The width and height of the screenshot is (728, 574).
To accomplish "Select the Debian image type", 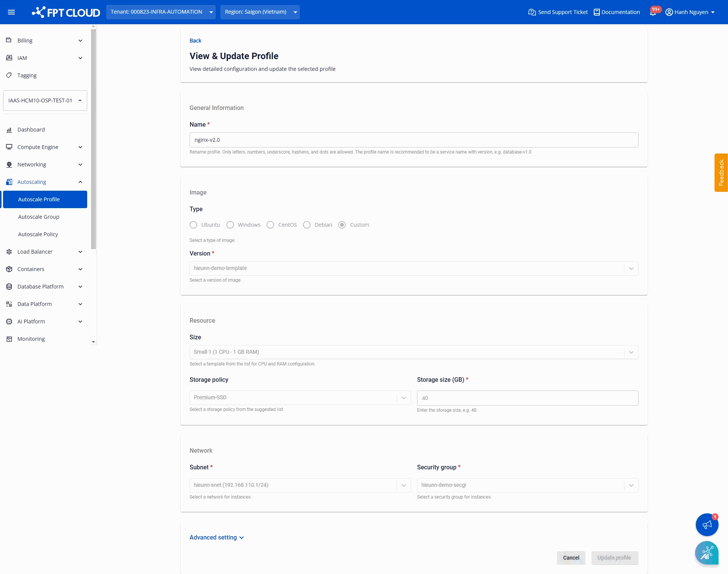I will coord(307,225).
